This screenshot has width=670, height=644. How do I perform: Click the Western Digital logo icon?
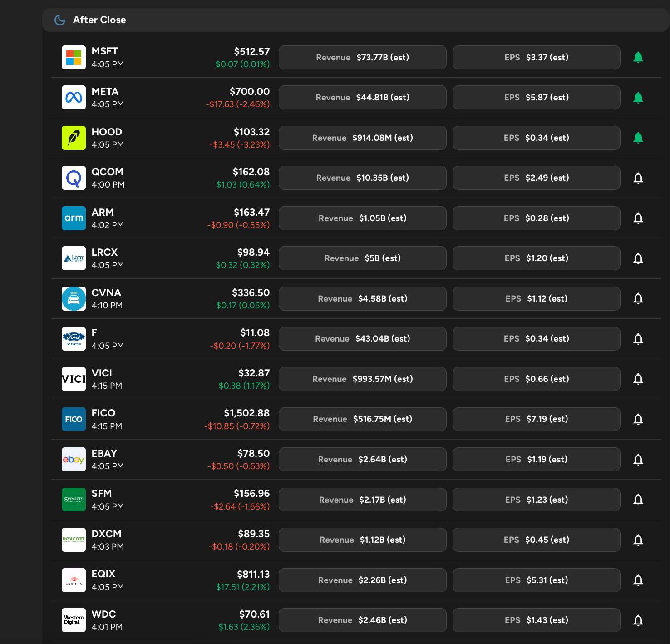(x=74, y=620)
